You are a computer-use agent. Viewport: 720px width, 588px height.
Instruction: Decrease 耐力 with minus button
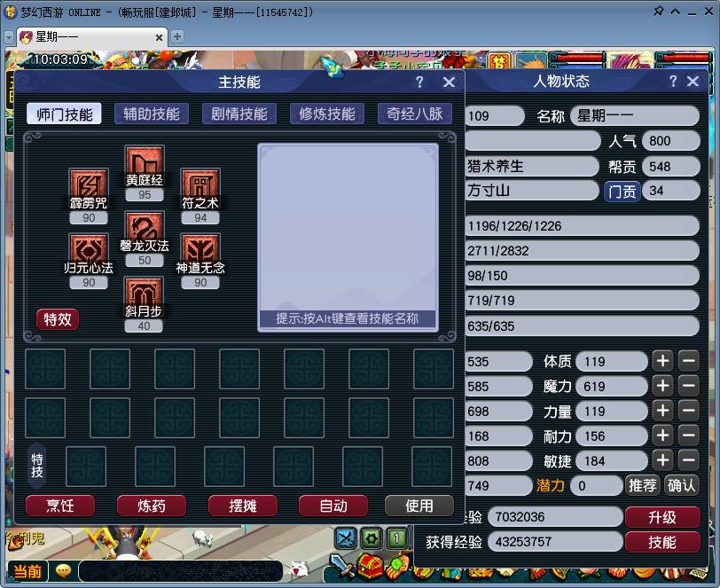click(689, 435)
